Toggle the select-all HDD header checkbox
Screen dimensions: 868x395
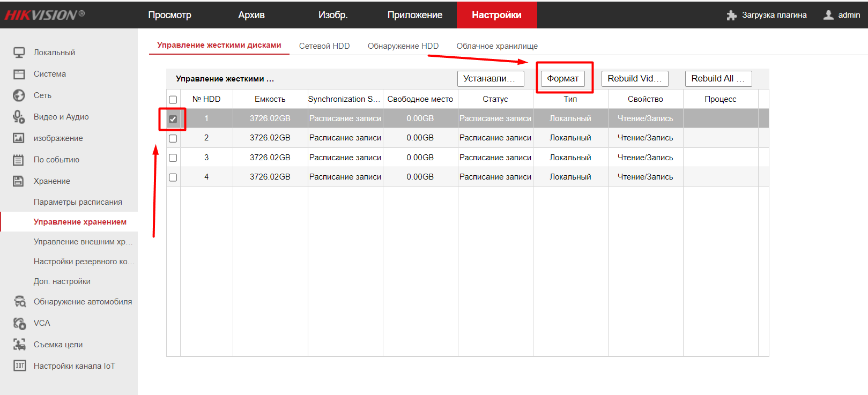pos(173,100)
